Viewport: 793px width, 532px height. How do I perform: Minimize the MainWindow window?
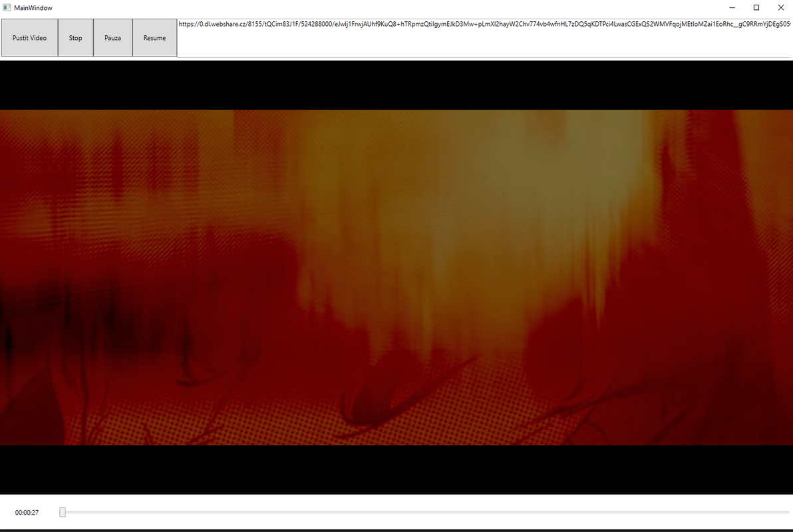coord(732,7)
